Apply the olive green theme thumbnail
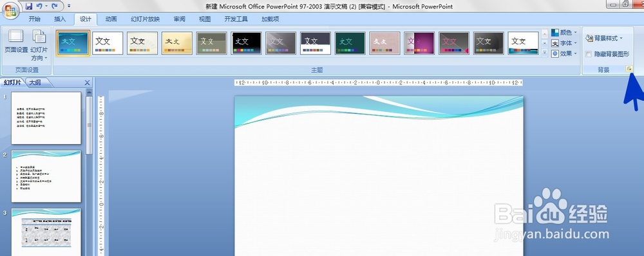Viewport: 644px width, 256px height. click(211, 43)
